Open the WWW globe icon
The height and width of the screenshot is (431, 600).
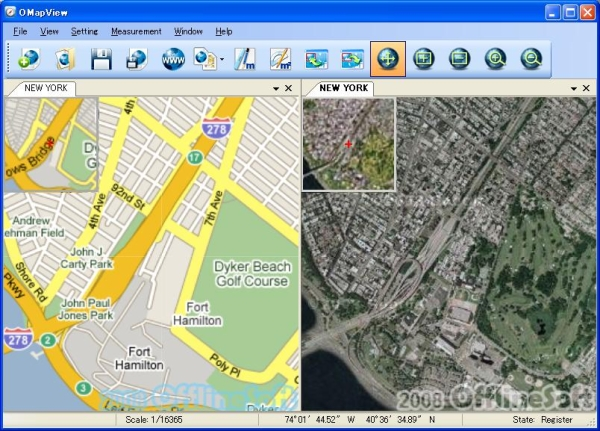[x=173, y=59]
